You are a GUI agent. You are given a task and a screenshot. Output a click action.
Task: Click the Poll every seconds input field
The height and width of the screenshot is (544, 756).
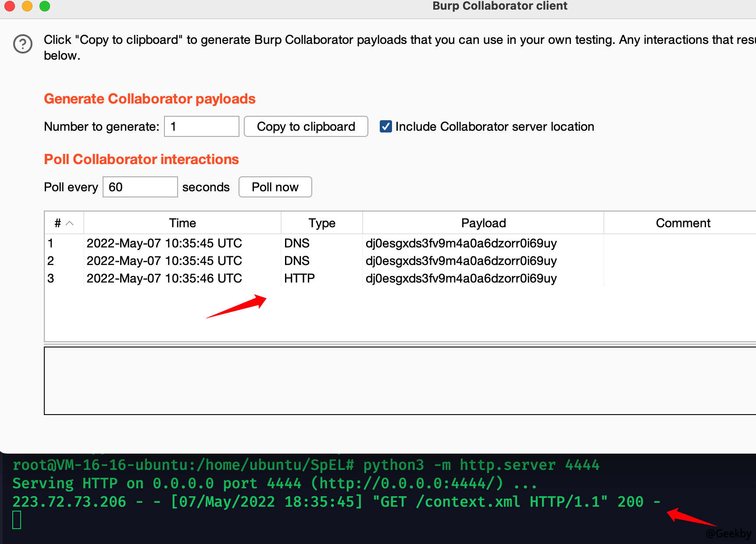tap(140, 187)
